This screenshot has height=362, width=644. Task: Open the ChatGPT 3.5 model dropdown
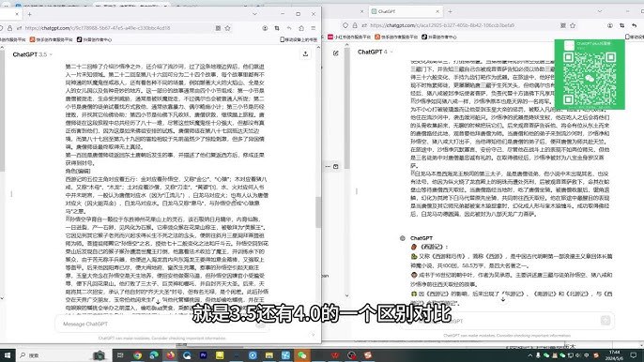[33, 54]
